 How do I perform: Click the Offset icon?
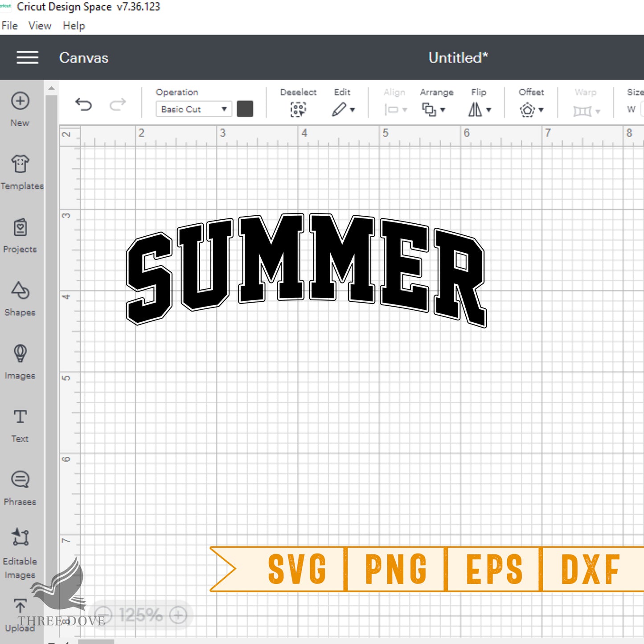527,110
